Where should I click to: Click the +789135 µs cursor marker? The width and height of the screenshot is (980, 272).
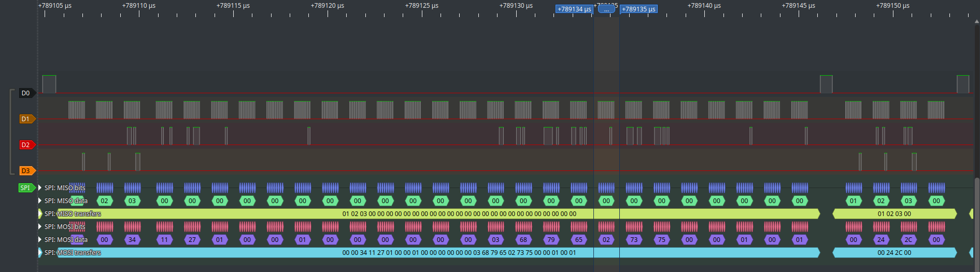638,9
